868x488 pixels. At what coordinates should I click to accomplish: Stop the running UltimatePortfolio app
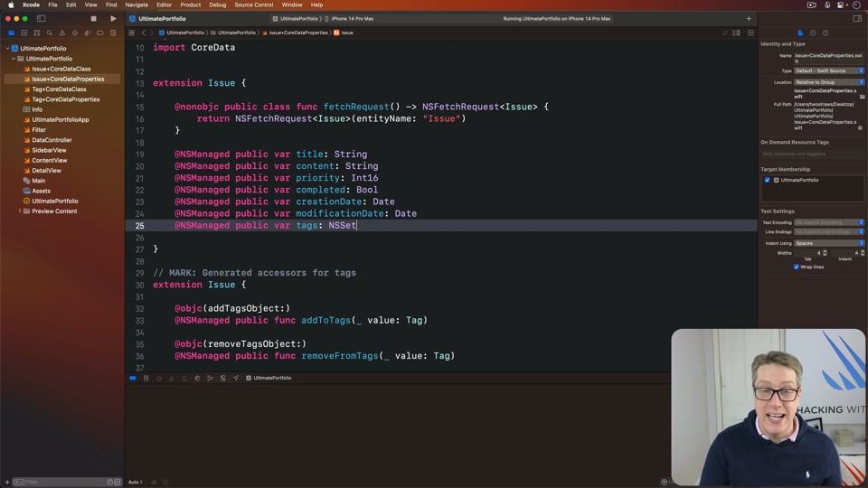click(93, 18)
